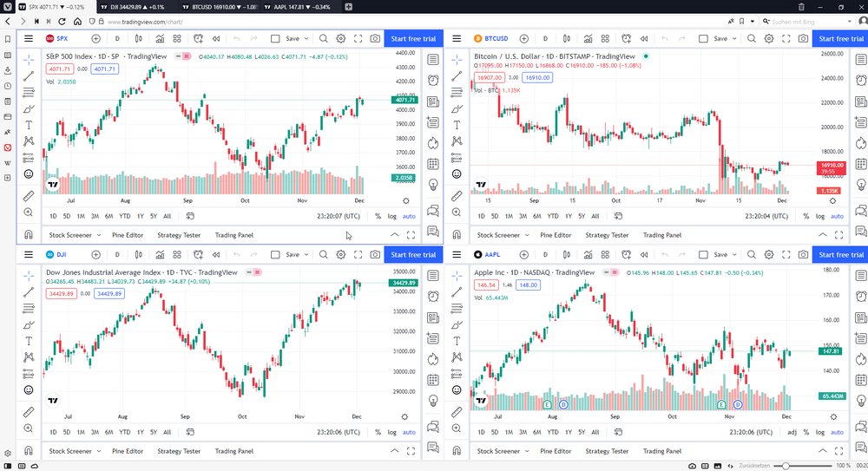Search symbols in BTCUSD panel toolbar
The width and height of the screenshot is (868, 471).
(x=751, y=39)
